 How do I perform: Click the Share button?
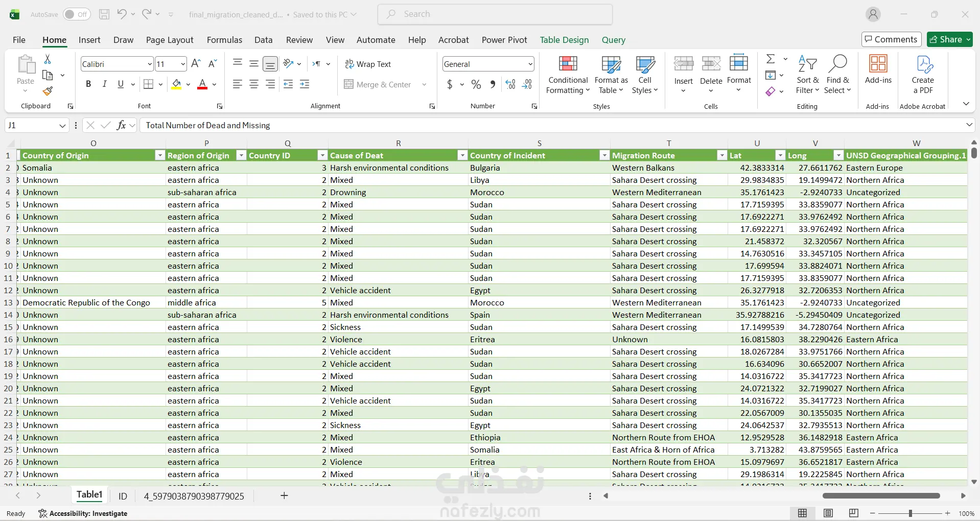click(950, 39)
